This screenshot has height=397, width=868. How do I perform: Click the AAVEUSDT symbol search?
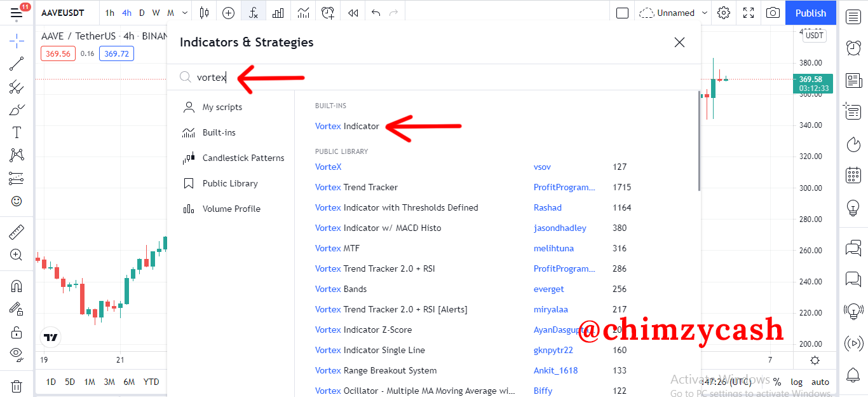click(x=62, y=13)
